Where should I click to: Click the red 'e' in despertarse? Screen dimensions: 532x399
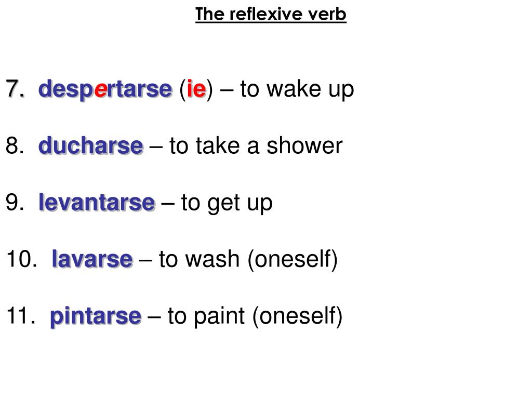click(x=101, y=89)
